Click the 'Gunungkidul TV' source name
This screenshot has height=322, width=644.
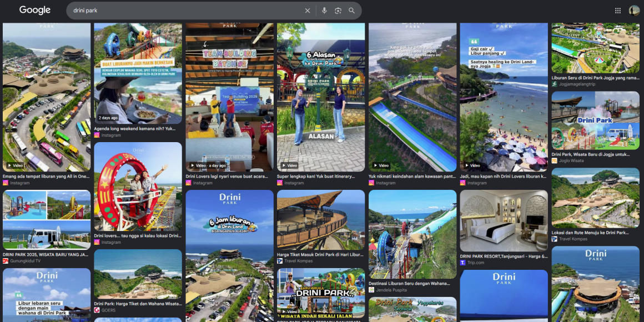pyautogui.click(x=26, y=261)
